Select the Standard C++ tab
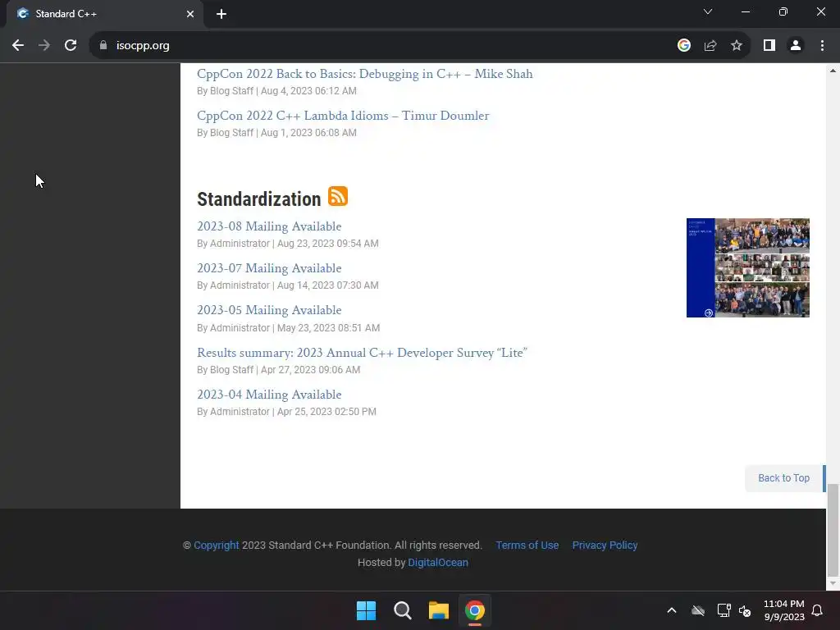This screenshot has height=630, width=840. click(x=105, y=14)
